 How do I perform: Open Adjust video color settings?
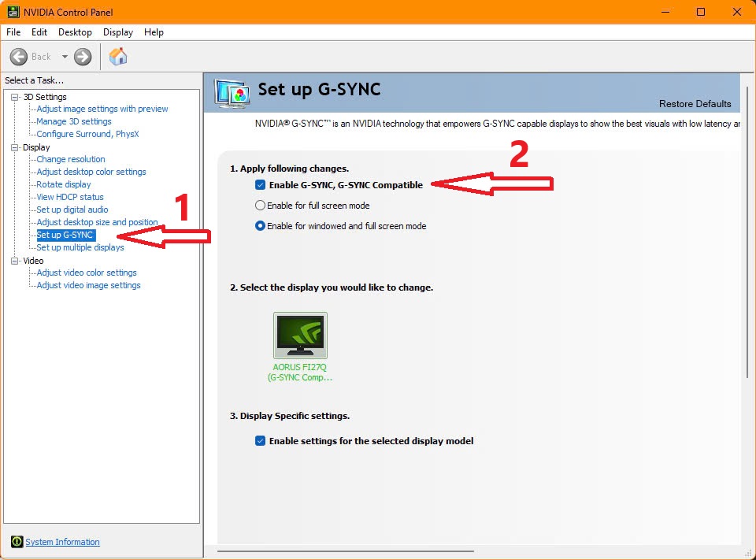(87, 272)
